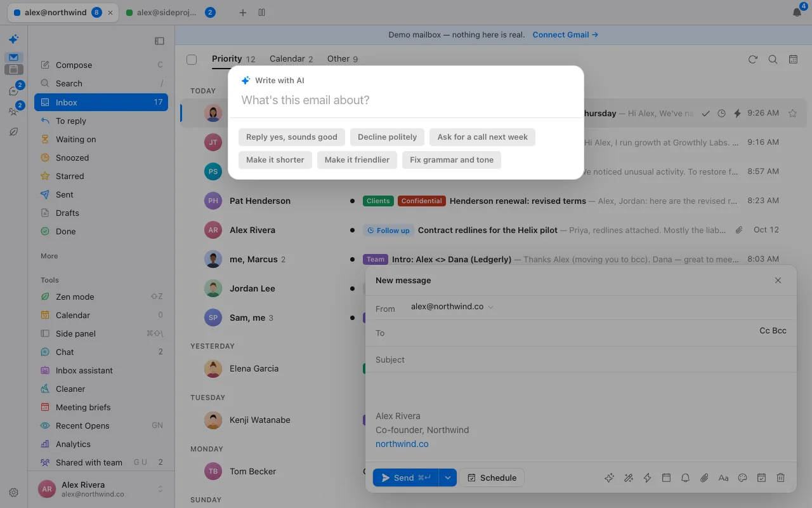Open the notifications bell in the top bar
The width and height of the screenshot is (812, 508).
coord(797,12)
